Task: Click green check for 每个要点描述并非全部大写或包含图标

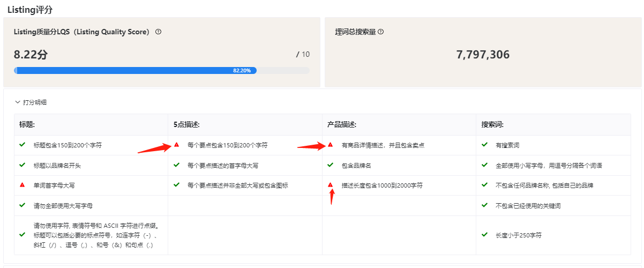Action: point(176,185)
